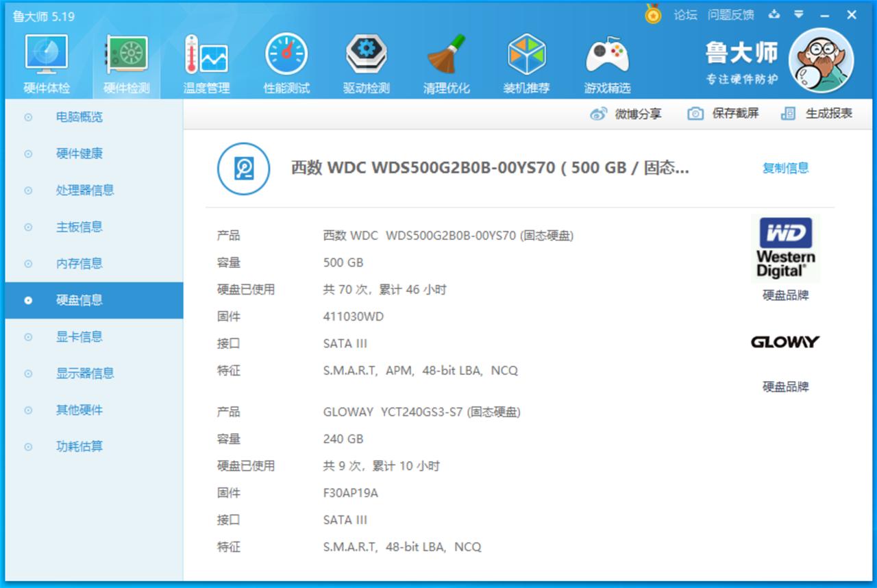Click the user avatar in top right

pos(821,60)
